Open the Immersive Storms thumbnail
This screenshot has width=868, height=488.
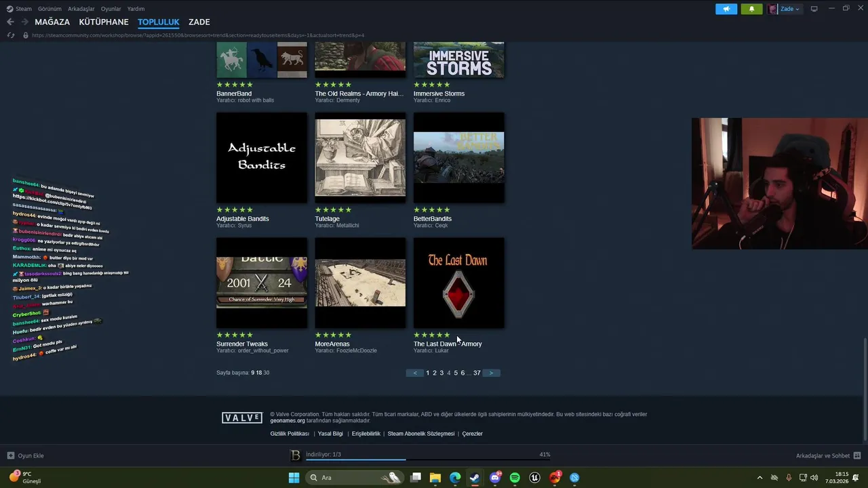tap(458, 60)
